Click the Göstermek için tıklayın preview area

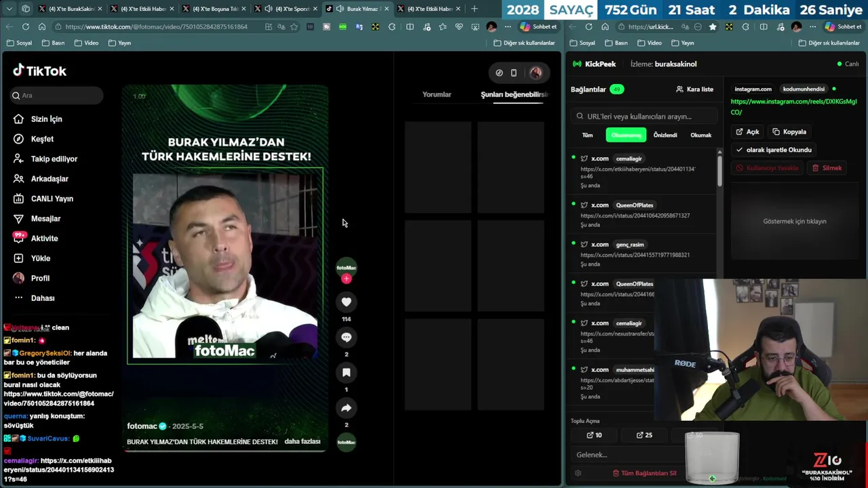[x=795, y=222]
